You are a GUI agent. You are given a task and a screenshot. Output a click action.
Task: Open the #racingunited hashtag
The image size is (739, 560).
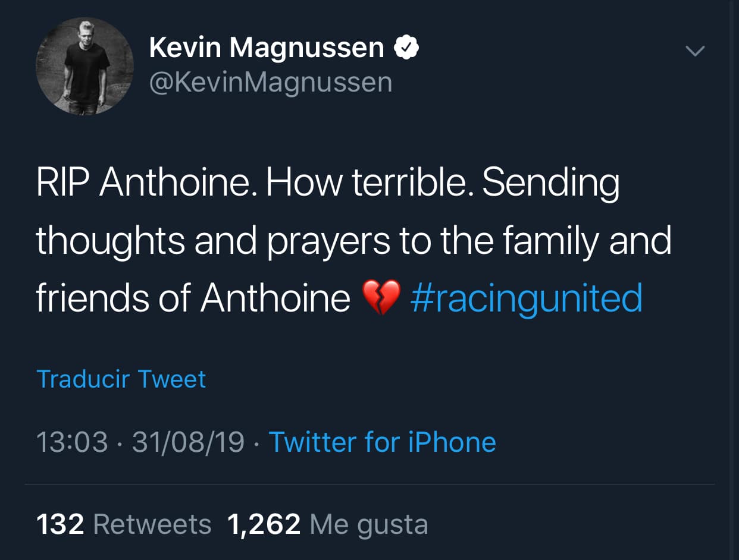527,298
